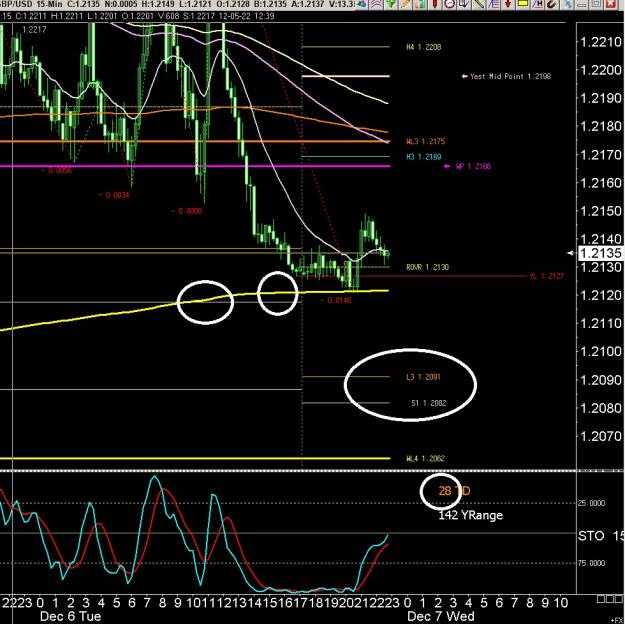Click the WL4 1.2062 level label
The image size is (625, 624).
(x=425, y=459)
